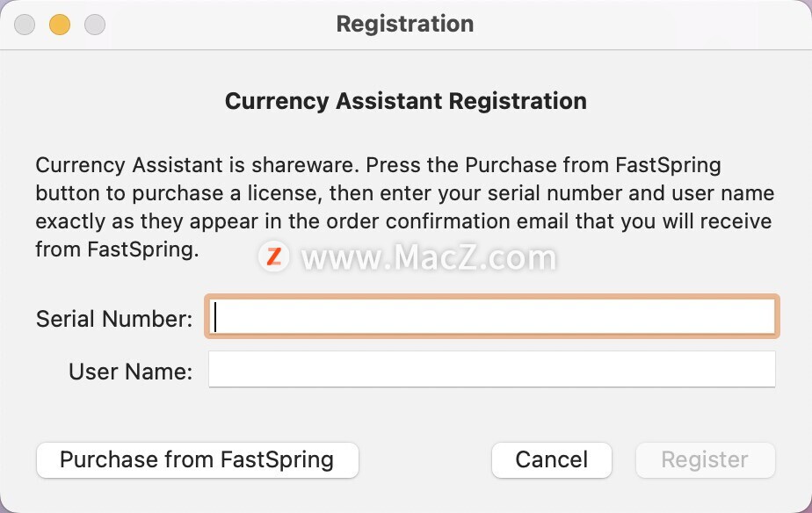Screen dimensions: 812x513
Task: Open the Purchase from FastSpring store
Action: pyautogui.click(x=198, y=459)
